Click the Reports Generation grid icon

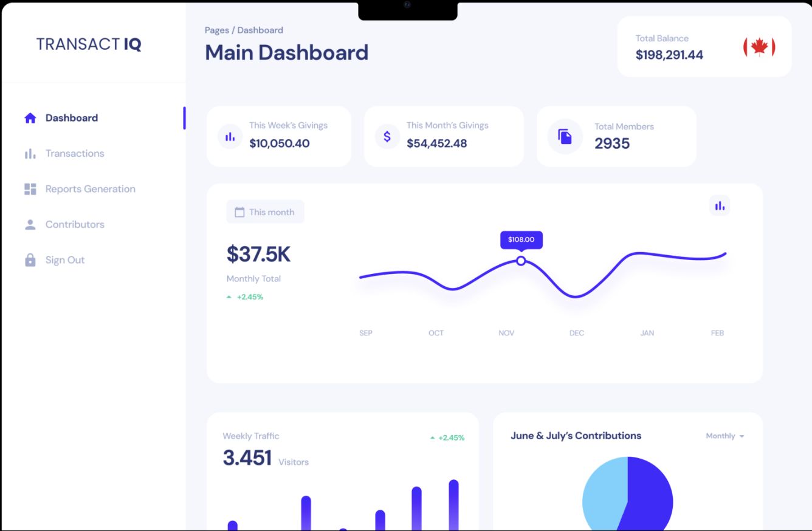coord(30,189)
